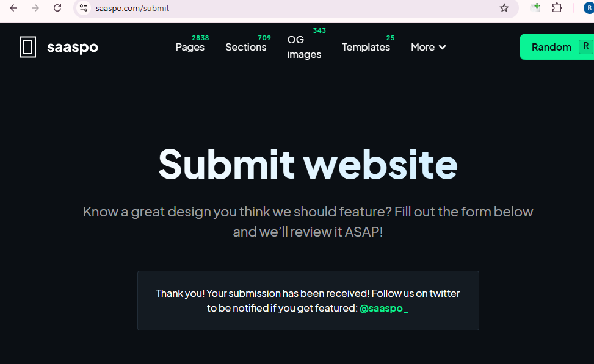Screen dimensions: 594x364
Task: Open the Pages nav item
Action: point(190,47)
